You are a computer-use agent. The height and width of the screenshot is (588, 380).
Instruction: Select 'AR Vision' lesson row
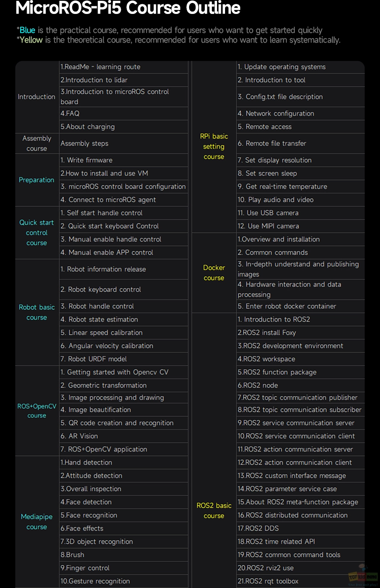pos(124,436)
